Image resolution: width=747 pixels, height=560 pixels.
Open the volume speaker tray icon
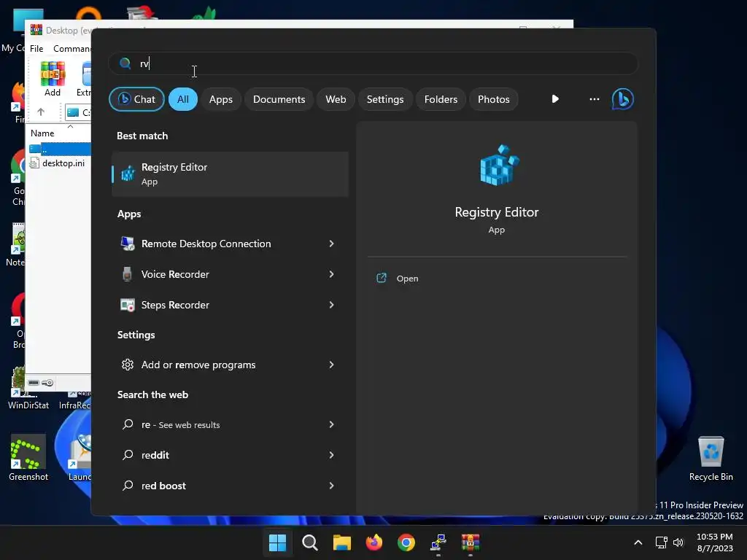(678, 542)
